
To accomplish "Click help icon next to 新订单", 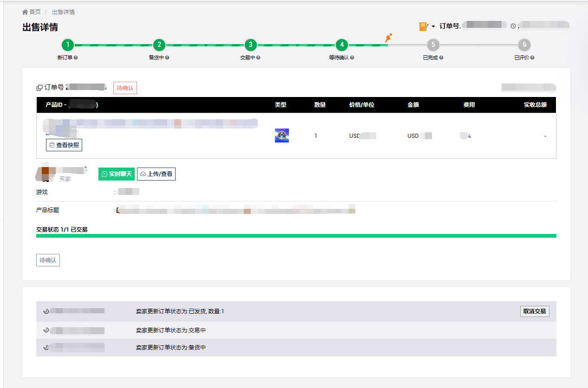I will click(76, 58).
